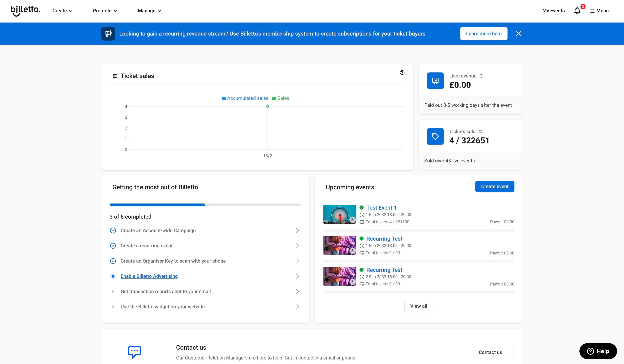Click the Contact us button

(x=493, y=352)
